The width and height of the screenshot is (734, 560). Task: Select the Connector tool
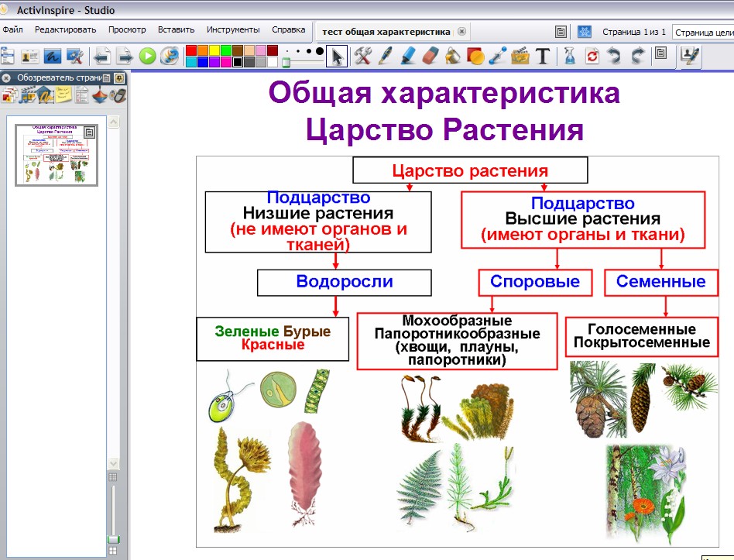click(497, 57)
